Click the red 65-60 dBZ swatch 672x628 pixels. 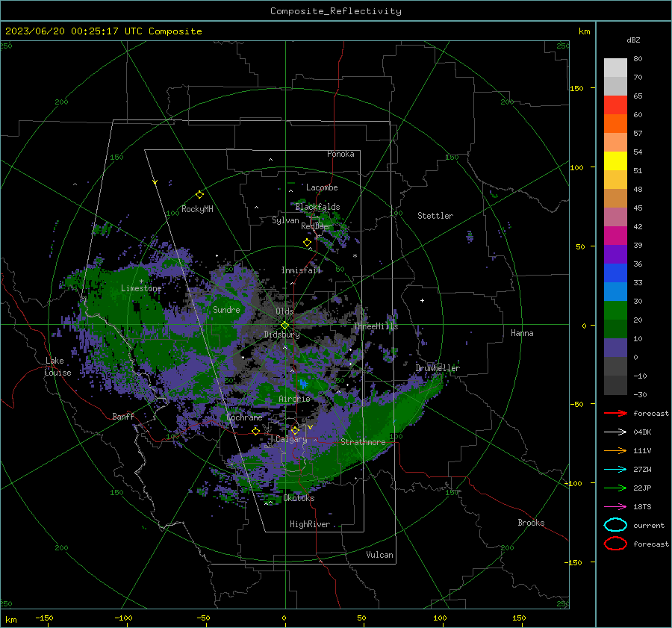coord(615,105)
